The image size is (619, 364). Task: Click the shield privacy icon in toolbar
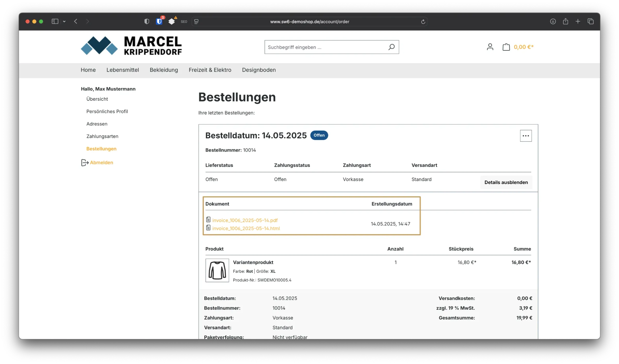(147, 21)
